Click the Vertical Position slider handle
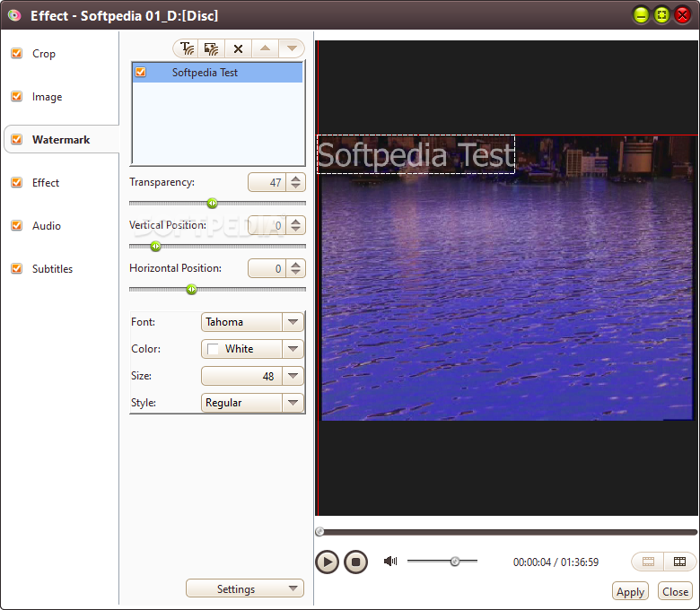Screen dimensions: 700x610 155,247
